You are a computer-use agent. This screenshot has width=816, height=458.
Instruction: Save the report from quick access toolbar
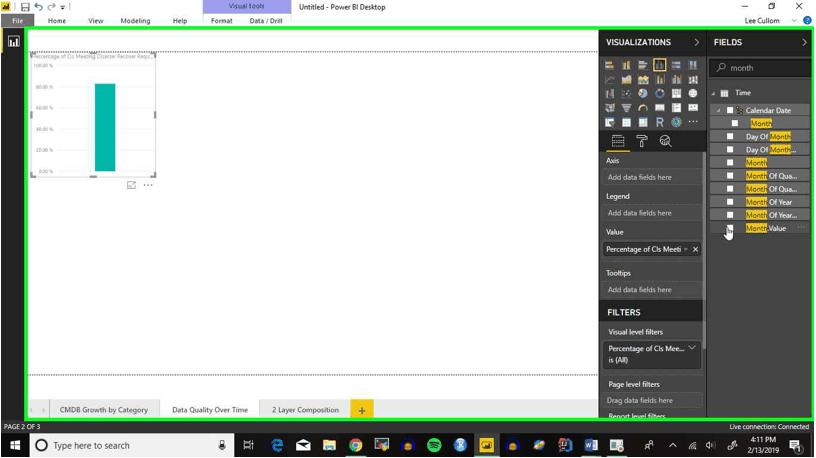tap(24, 7)
